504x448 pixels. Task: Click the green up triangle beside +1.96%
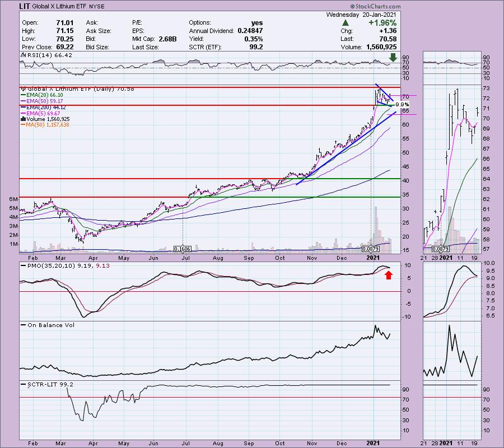pyautogui.click(x=345, y=23)
